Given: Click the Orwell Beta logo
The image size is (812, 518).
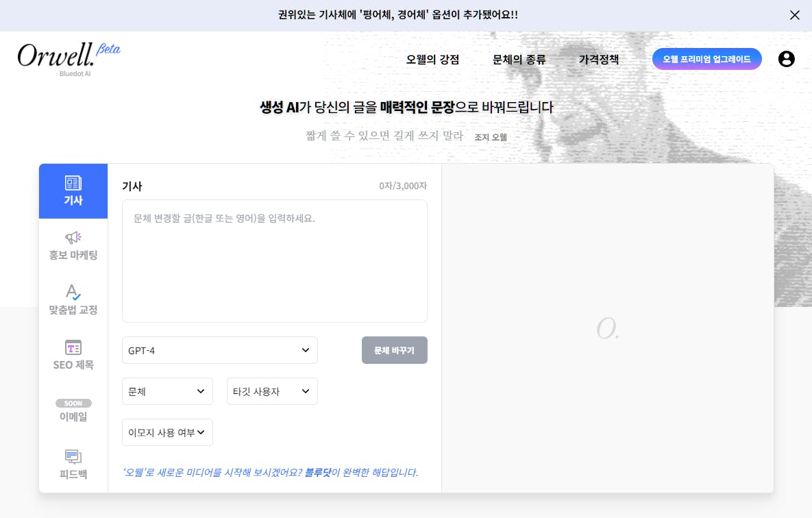Looking at the screenshot, I should pos(69,58).
